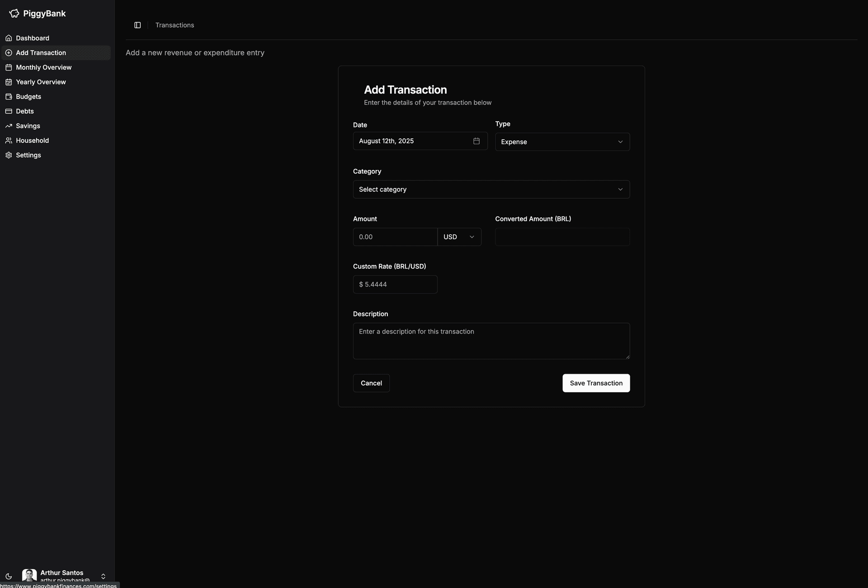Change currency via the USD dropdown
Screen dimensions: 868x588
459,236
